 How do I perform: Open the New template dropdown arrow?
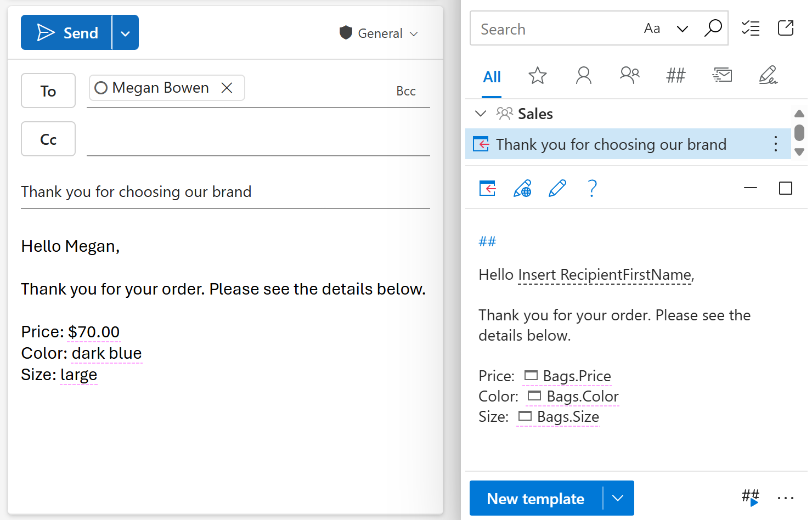[x=618, y=498]
